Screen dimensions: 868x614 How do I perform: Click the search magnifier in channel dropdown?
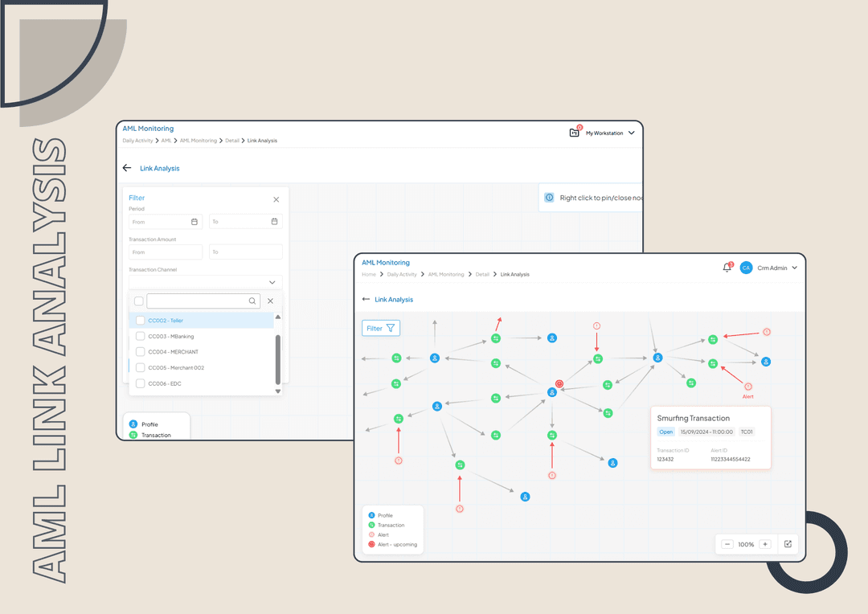(x=252, y=301)
